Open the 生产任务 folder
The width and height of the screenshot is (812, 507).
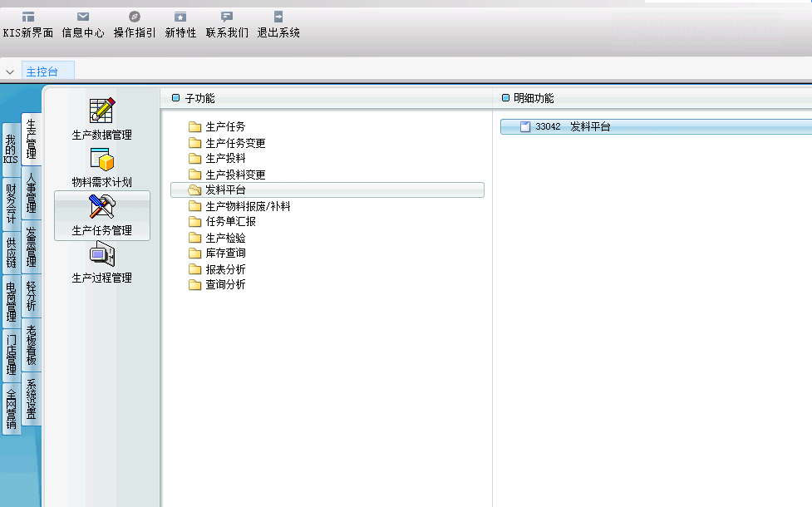(x=217, y=127)
